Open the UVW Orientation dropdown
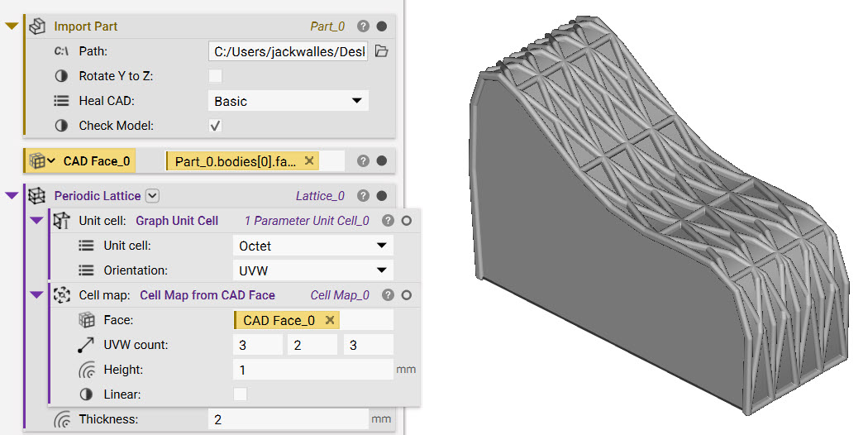 [312, 270]
